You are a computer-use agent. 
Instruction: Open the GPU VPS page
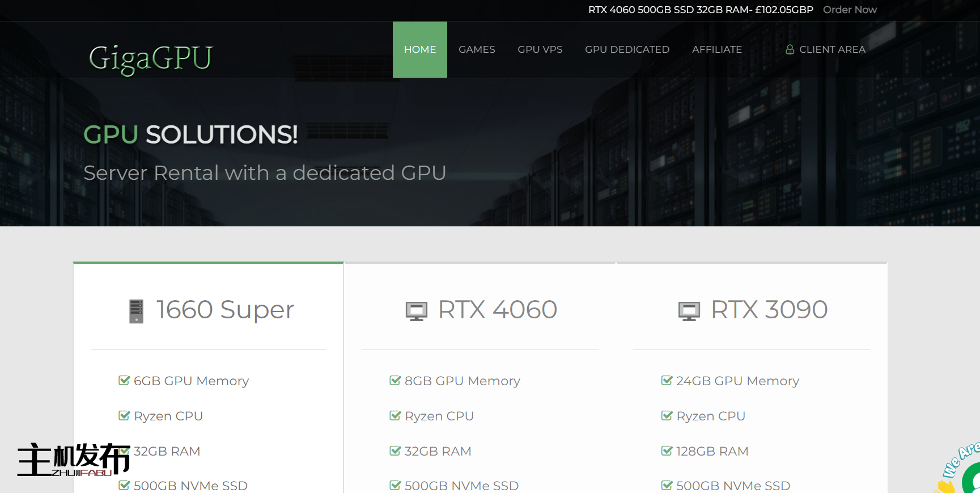(x=540, y=49)
